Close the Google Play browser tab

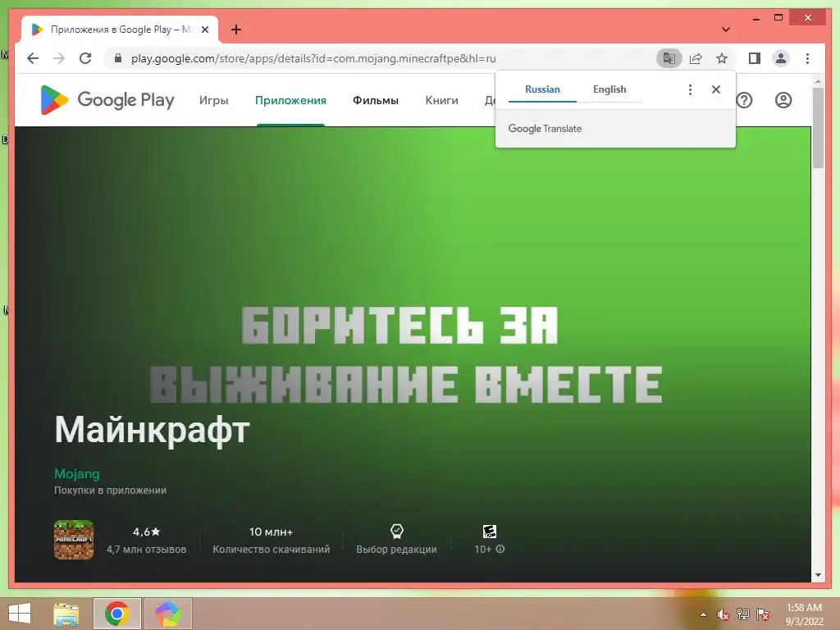(204, 30)
